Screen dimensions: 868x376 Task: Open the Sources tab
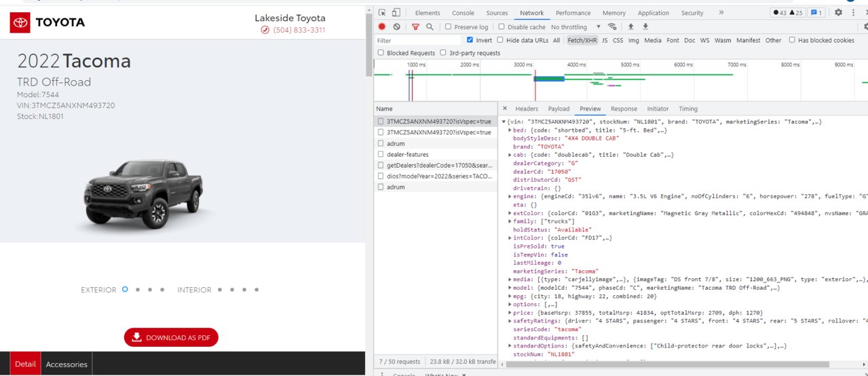(497, 13)
